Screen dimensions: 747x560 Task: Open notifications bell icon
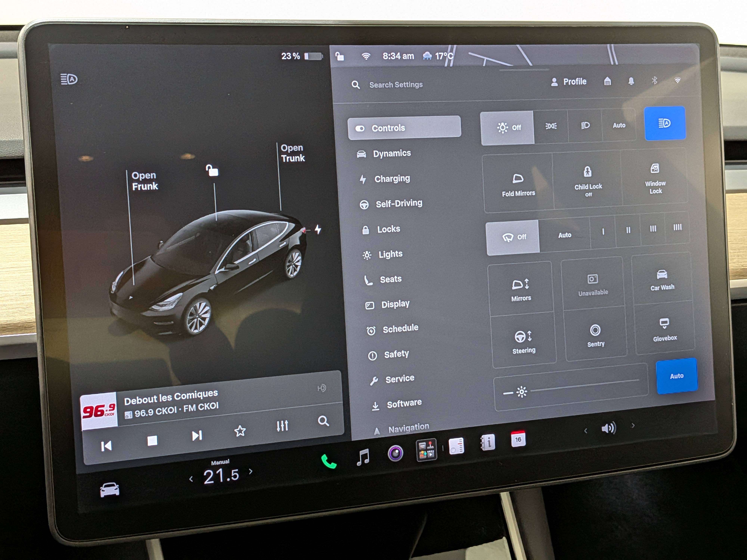click(631, 81)
